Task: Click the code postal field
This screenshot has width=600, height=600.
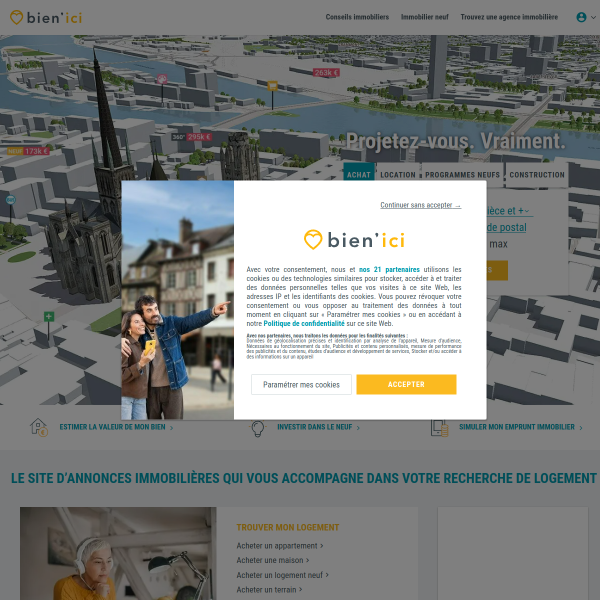Action: pyautogui.click(x=507, y=228)
